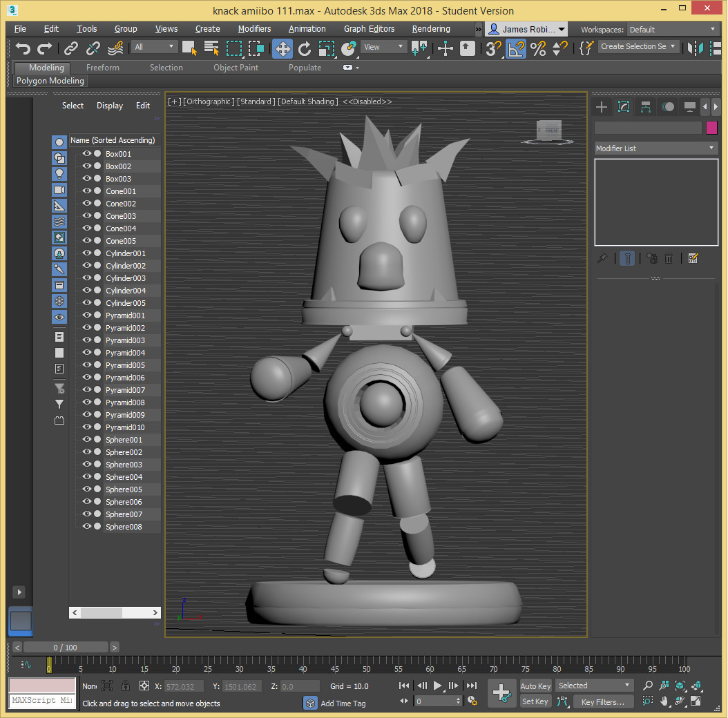The height and width of the screenshot is (718, 728).
Task: Switch to the Hierarchy panel icon
Action: tap(645, 106)
